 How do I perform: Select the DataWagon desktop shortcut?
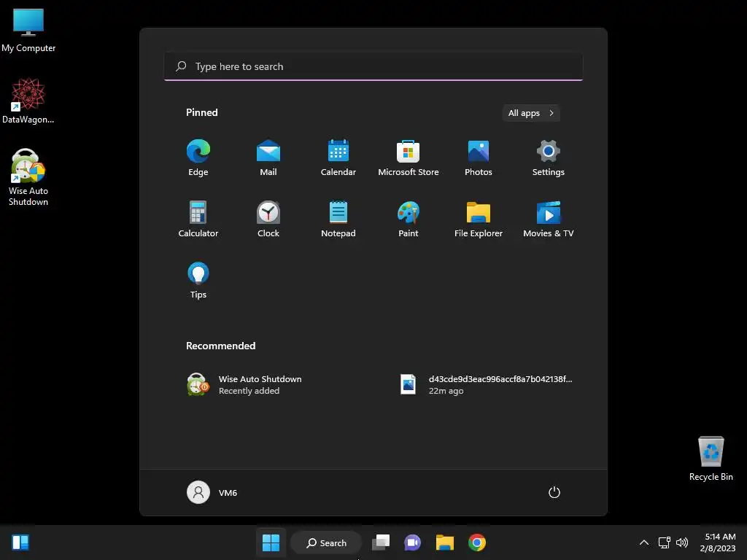[28, 101]
